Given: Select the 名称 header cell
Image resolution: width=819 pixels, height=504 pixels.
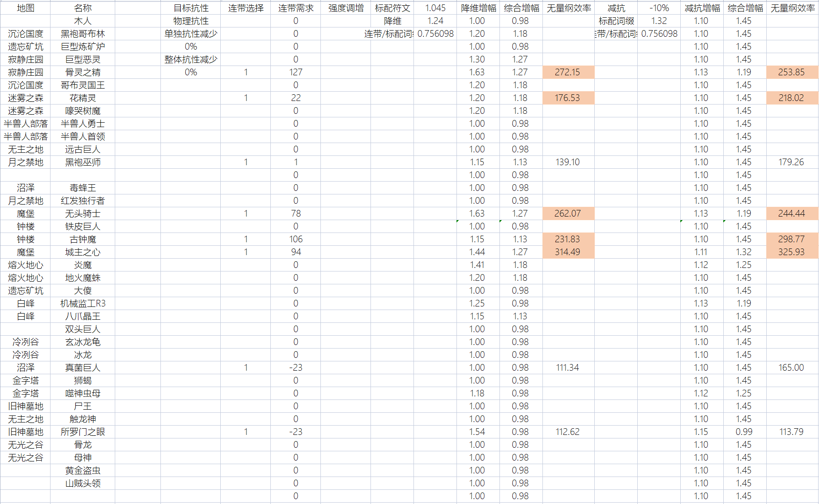Looking at the screenshot, I should coord(83,8).
